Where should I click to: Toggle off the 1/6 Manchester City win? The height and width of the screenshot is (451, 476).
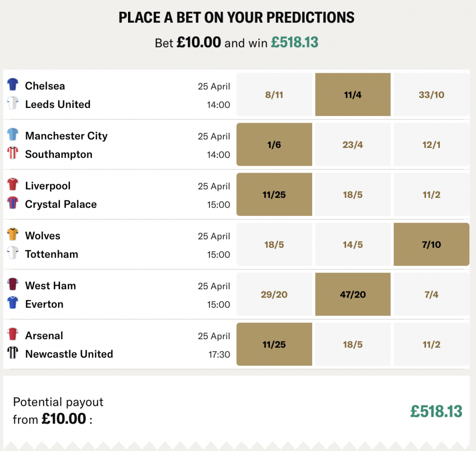[274, 144]
